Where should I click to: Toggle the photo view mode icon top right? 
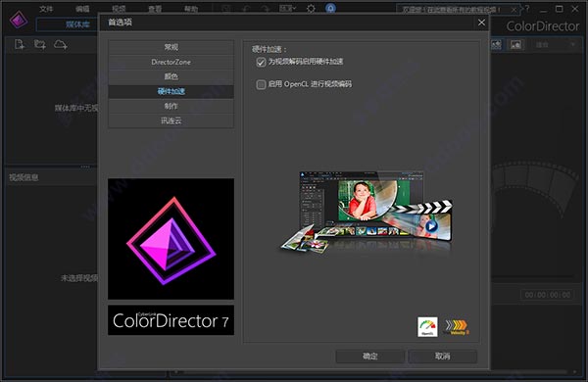[x=516, y=45]
